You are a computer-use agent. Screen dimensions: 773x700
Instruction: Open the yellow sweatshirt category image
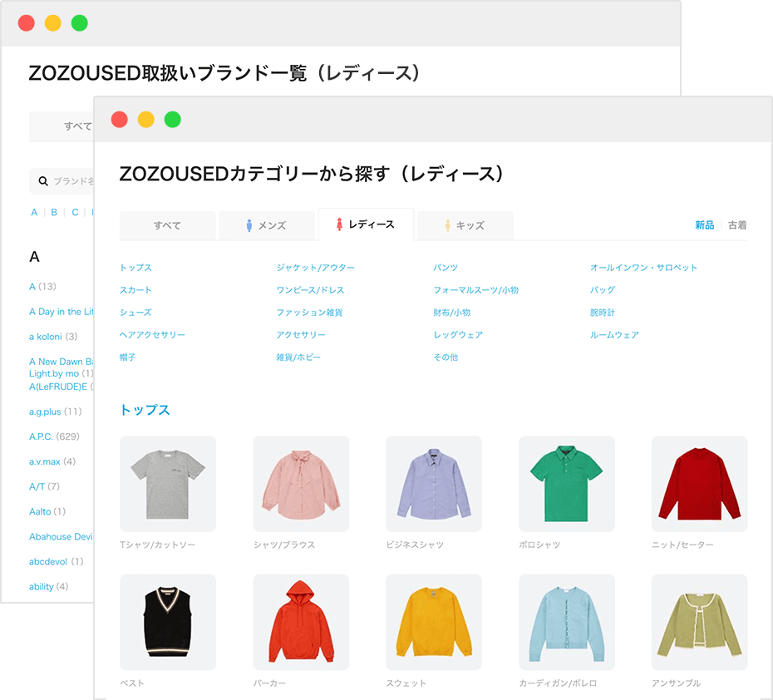(434, 622)
